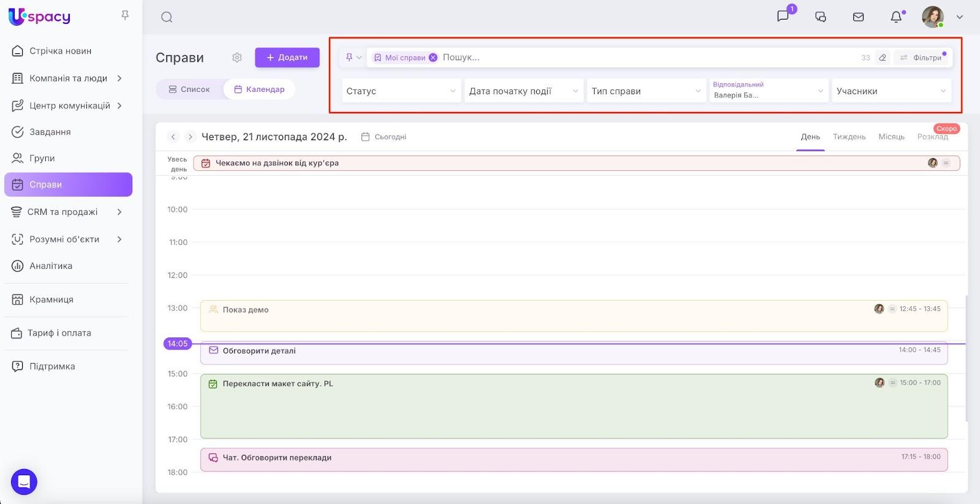
Task: Open the Тип справи dropdown
Action: pos(646,91)
